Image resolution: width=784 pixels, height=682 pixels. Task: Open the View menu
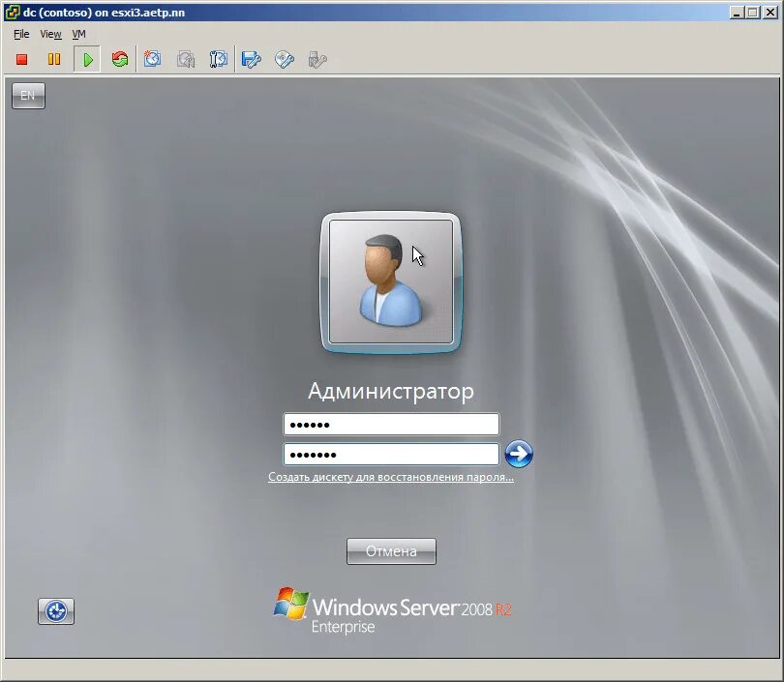(50, 34)
